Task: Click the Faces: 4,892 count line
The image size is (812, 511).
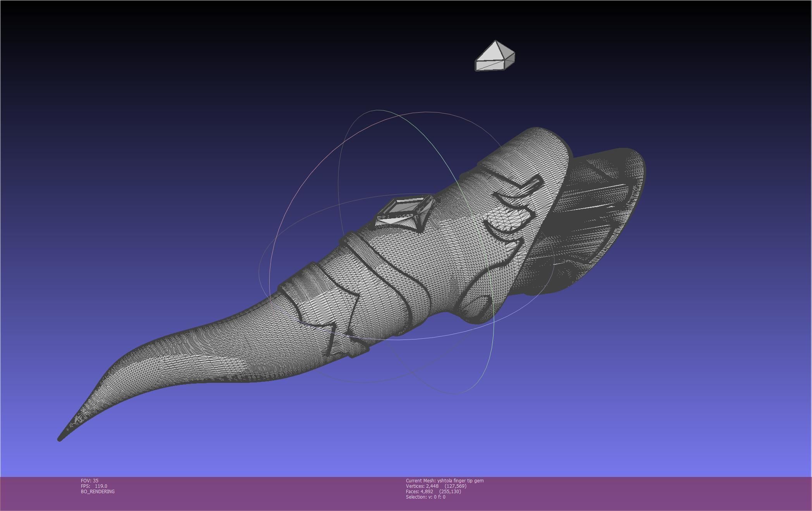Action: pos(434,491)
